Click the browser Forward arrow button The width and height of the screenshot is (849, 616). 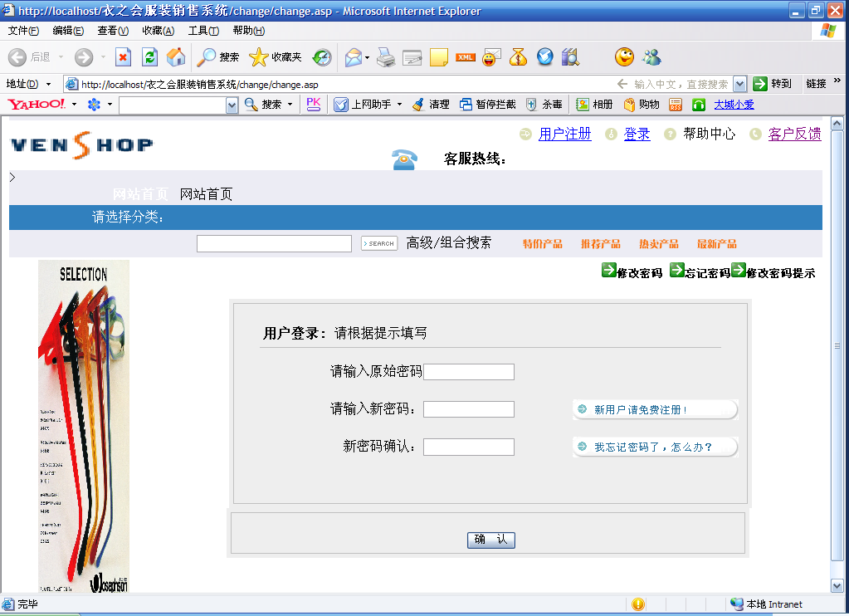tap(83, 57)
